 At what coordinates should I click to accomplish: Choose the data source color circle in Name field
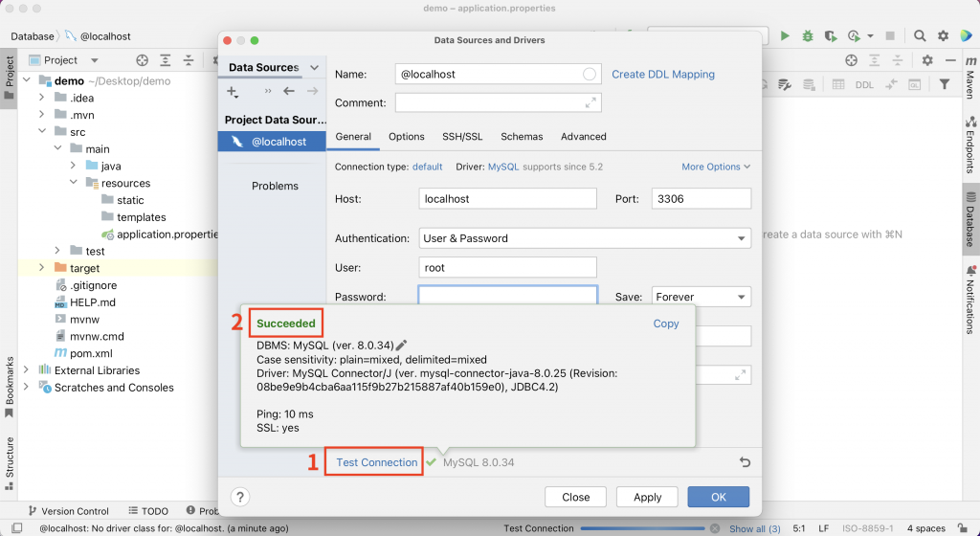tap(589, 75)
